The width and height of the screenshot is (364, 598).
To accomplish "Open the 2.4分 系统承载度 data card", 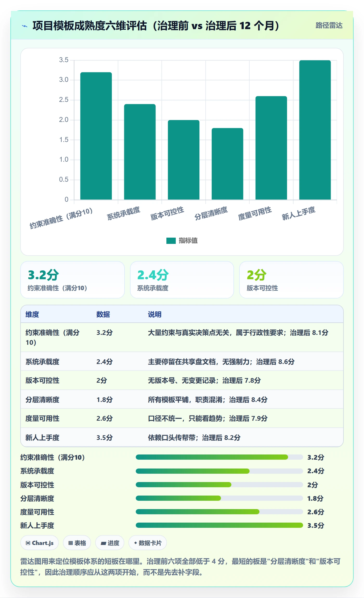I will pos(182,280).
